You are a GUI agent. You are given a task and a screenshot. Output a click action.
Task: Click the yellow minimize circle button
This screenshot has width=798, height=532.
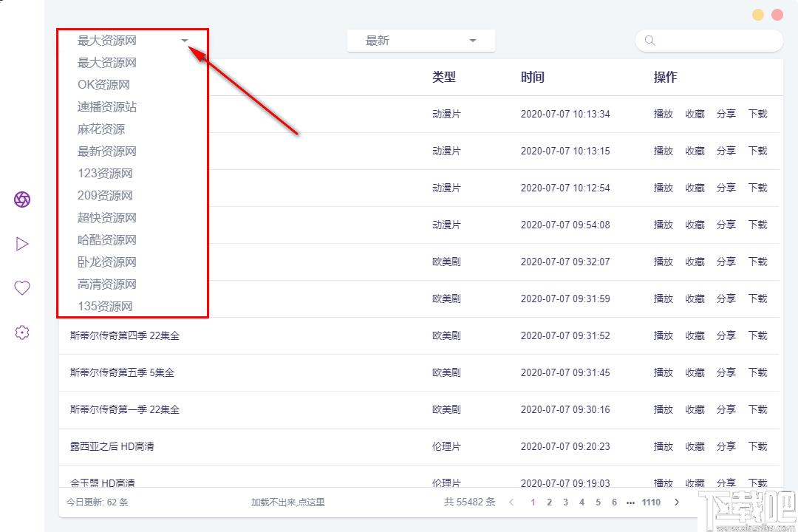(758, 15)
